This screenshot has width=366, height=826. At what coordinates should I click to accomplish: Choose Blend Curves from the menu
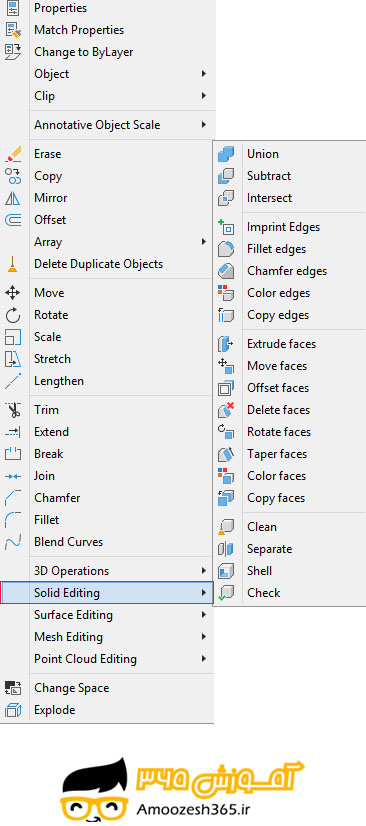[68, 542]
